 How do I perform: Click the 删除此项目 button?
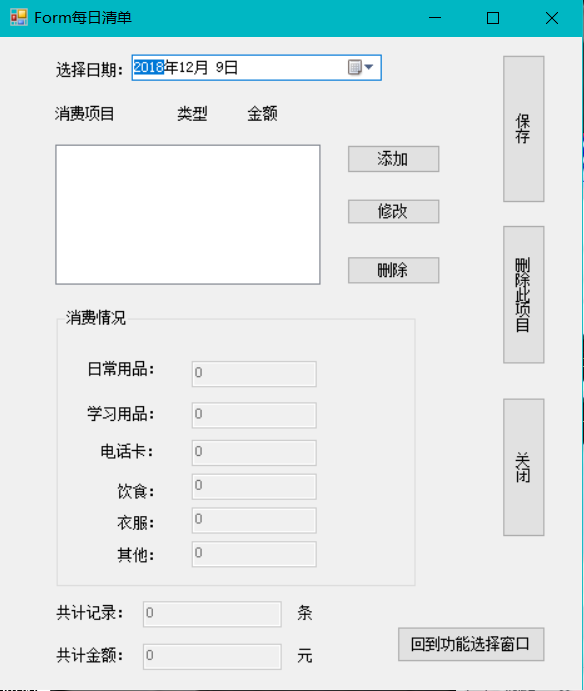tap(524, 295)
